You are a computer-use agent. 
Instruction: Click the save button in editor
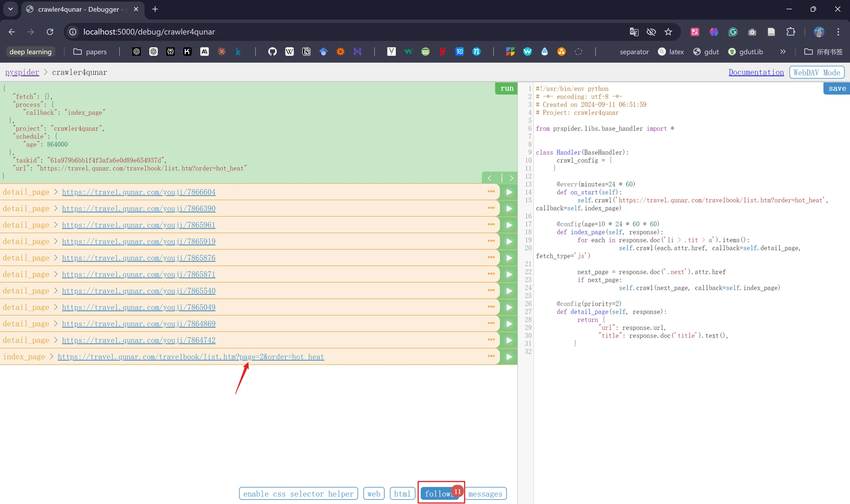(x=837, y=88)
